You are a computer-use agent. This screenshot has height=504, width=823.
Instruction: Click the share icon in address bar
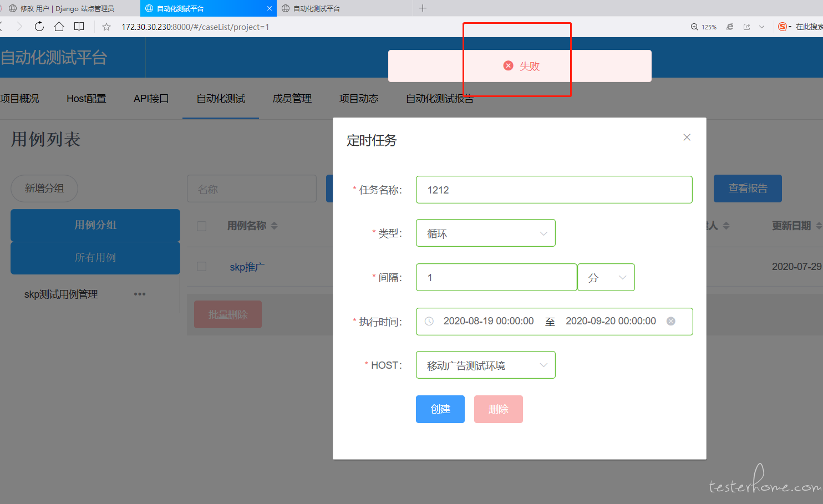pyautogui.click(x=746, y=27)
